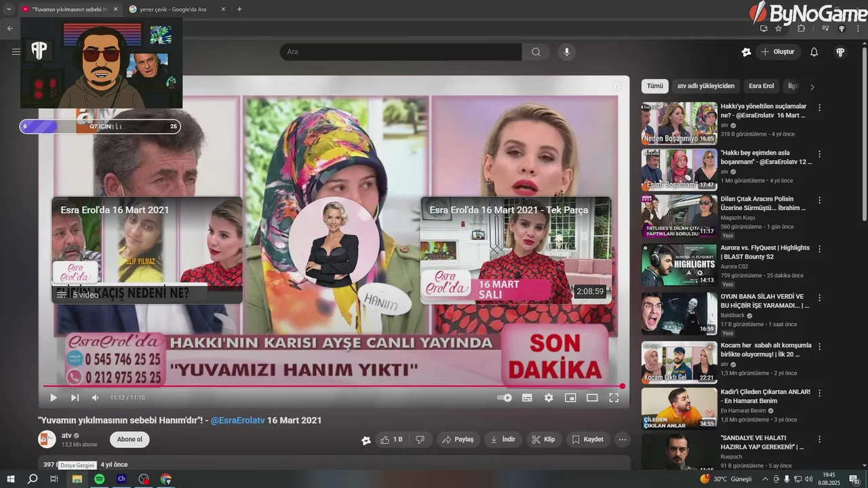
Task: Click the video info icon
Action: (617, 87)
